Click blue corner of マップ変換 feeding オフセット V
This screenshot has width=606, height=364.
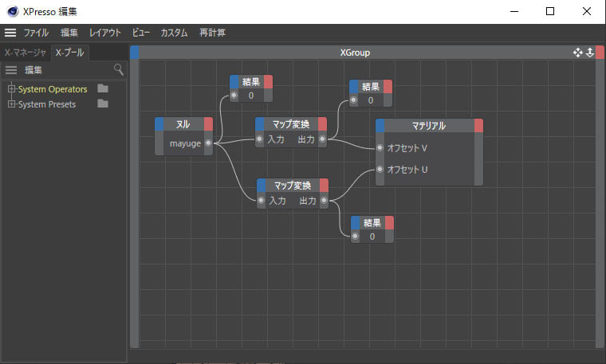click(x=260, y=124)
